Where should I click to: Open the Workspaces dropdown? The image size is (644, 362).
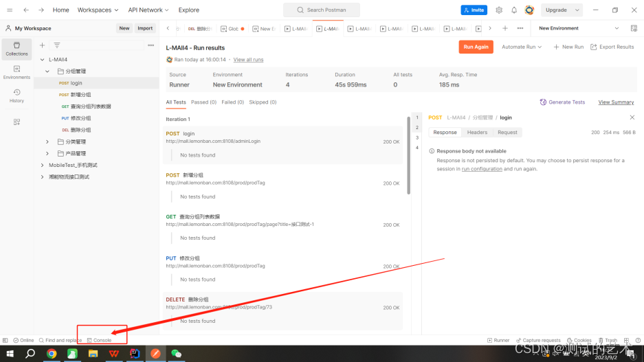[98, 10]
